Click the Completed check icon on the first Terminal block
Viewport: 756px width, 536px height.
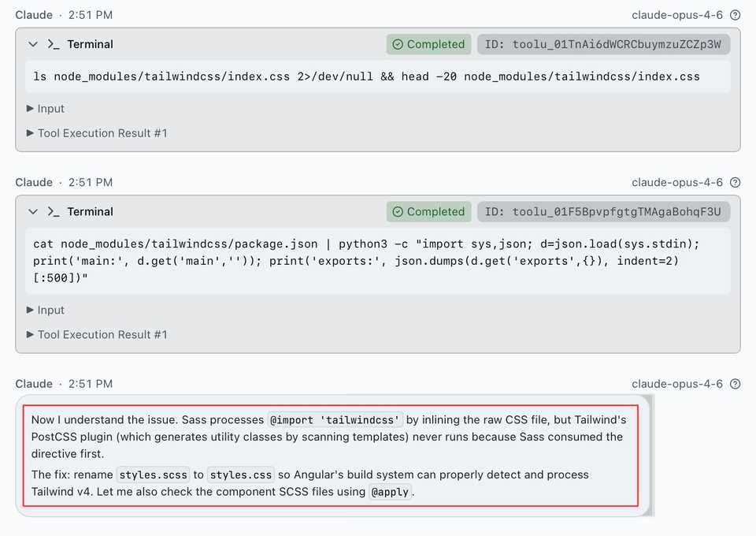coord(398,44)
